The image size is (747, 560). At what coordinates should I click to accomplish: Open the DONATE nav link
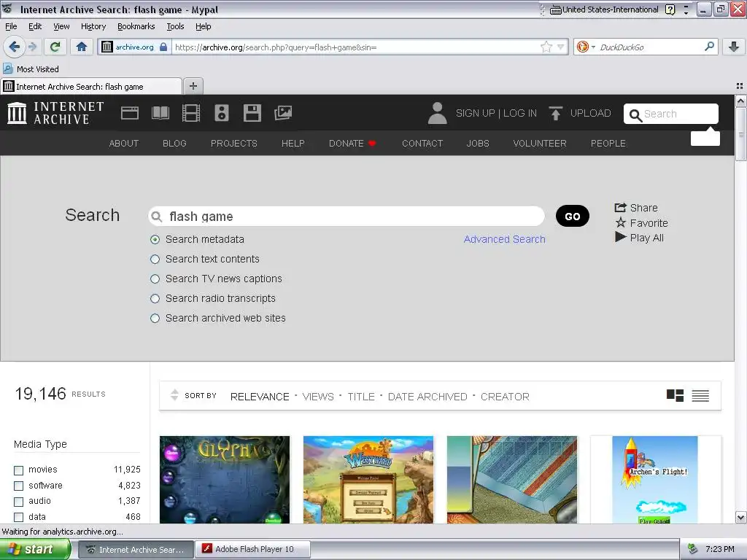click(x=352, y=144)
